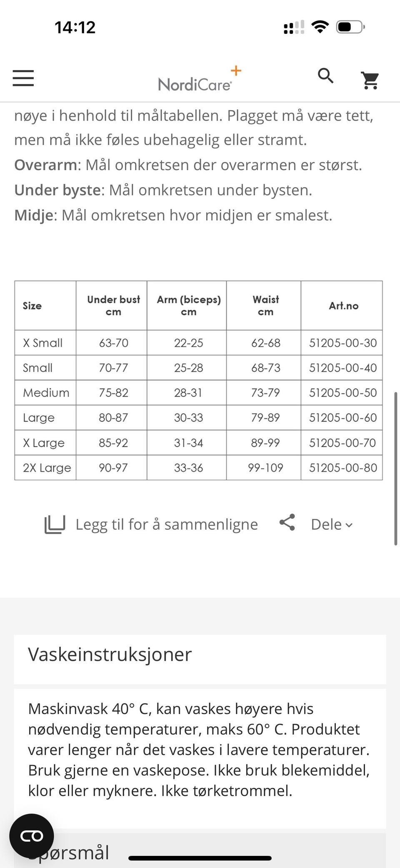Select the X Small size row
Image resolution: width=400 pixels, height=868 pixels.
[198, 343]
